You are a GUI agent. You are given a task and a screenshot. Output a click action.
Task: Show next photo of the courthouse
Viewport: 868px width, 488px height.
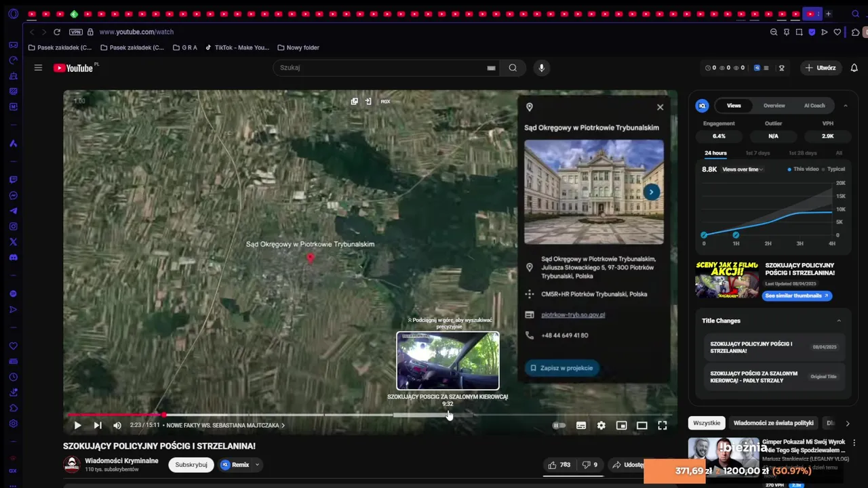tap(651, 192)
